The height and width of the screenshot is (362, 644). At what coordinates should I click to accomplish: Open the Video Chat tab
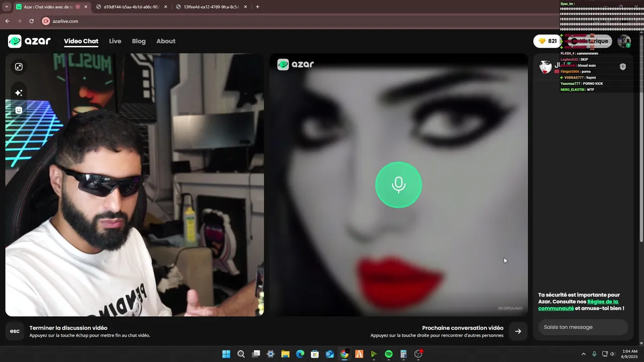pyautogui.click(x=81, y=41)
